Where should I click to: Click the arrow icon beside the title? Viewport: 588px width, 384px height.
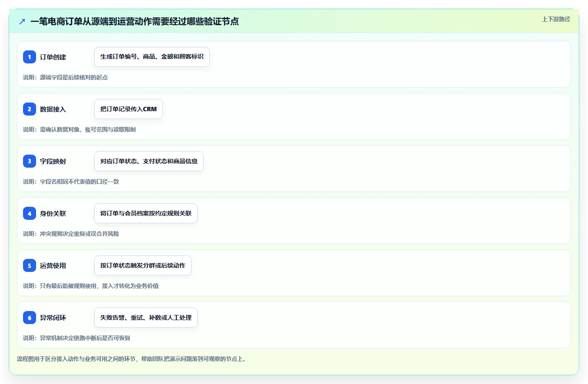click(22, 21)
